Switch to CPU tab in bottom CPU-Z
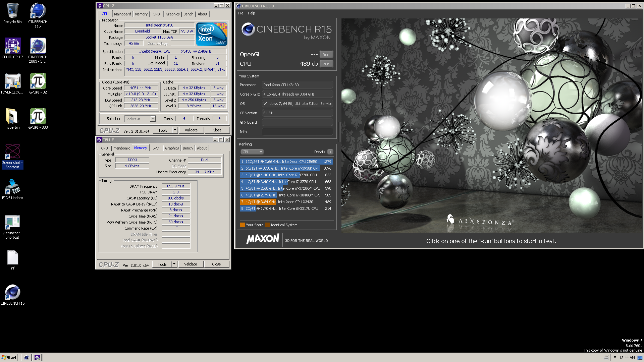Viewport: 644px width, 362px height. (x=105, y=148)
